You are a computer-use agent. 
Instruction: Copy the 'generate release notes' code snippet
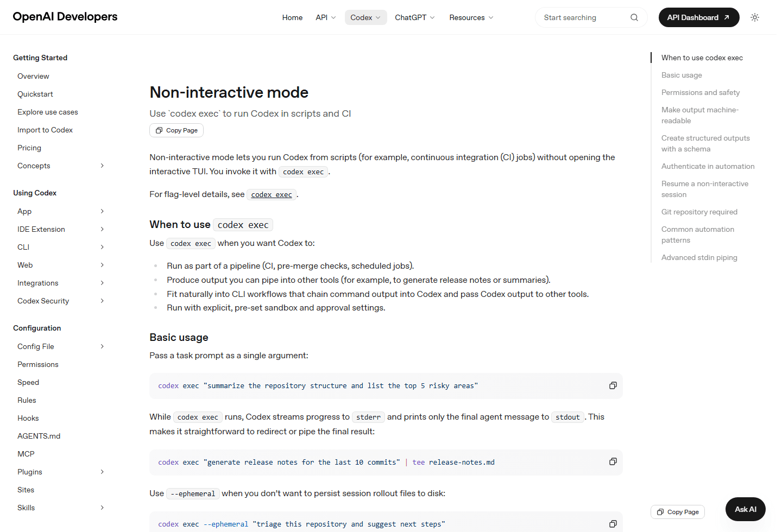tap(613, 461)
